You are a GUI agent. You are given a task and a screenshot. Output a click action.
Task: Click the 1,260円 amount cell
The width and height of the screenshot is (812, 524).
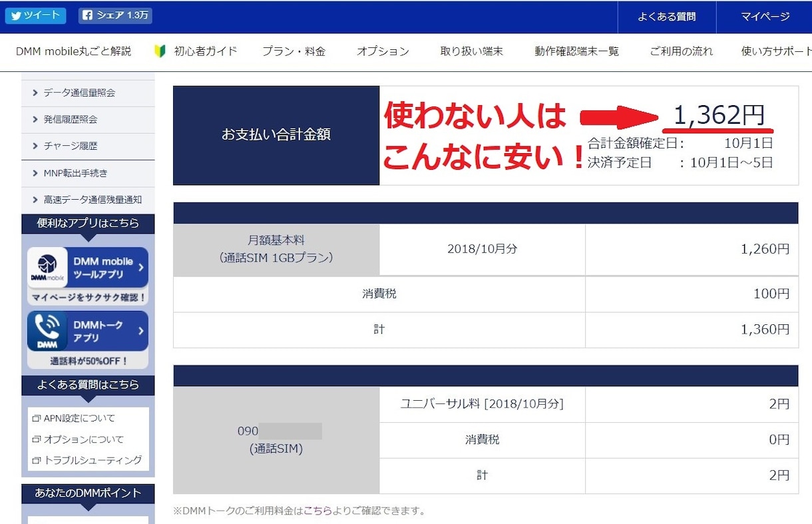coord(692,250)
